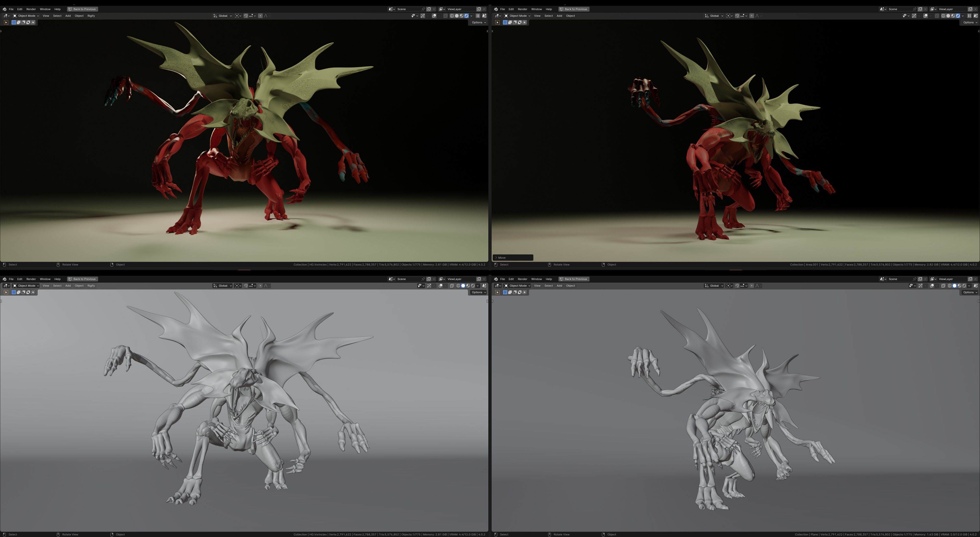980x537 pixels.
Task: Expand the Move operator panel in top-right window
Action: point(512,257)
